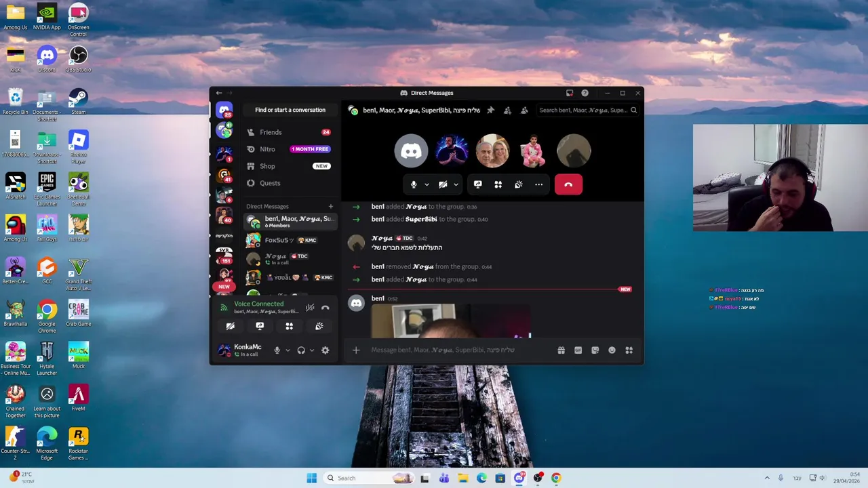
Task: Go back arrow in Discord title bar
Action: coord(218,93)
